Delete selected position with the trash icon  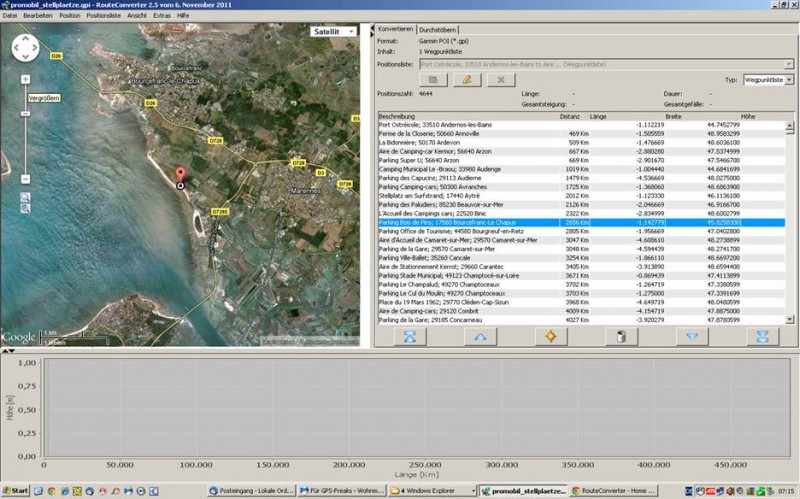point(620,337)
